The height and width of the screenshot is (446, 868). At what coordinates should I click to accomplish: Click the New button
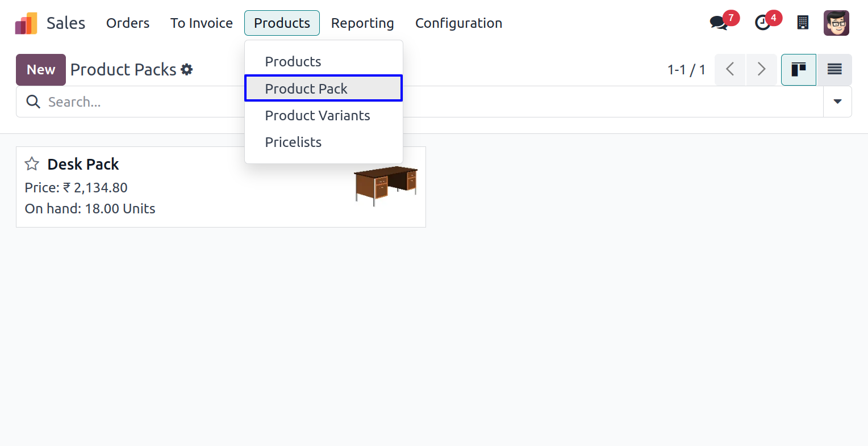click(41, 69)
